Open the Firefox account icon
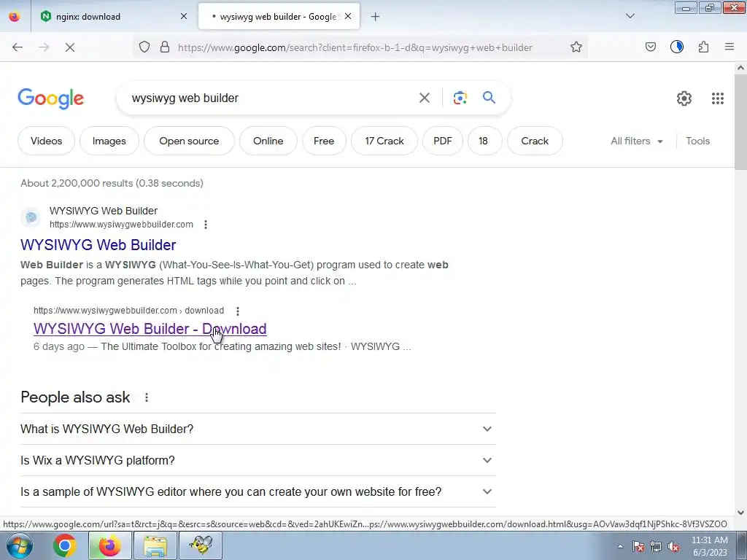This screenshot has width=747, height=560. click(676, 47)
